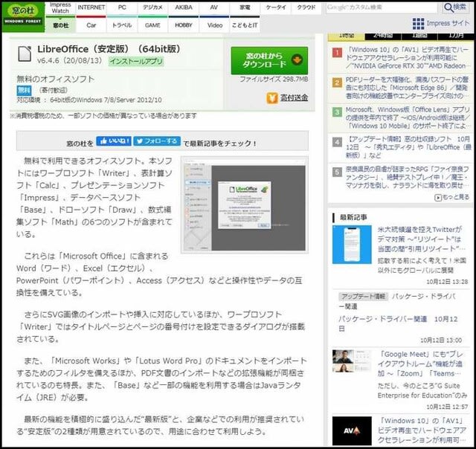Open the HOBBY navigation tab
This screenshot has height=449, width=476.
point(184,25)
